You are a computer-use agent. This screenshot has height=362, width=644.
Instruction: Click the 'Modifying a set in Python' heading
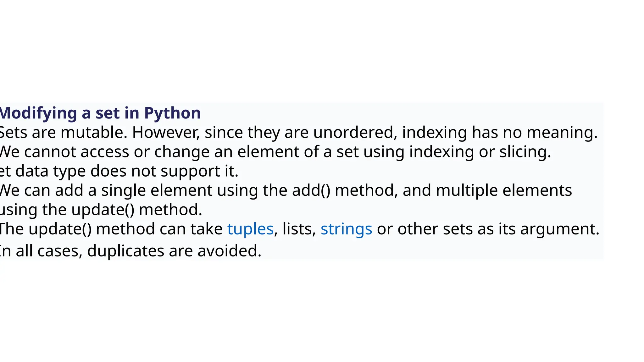coord(100,113)
